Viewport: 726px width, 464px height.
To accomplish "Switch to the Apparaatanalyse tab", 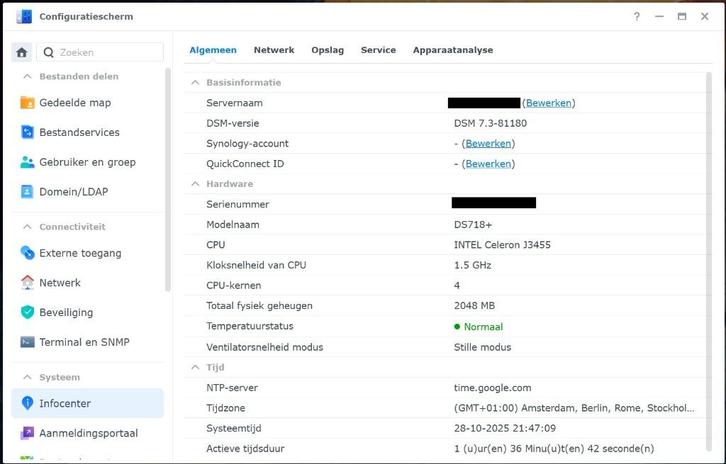I will click(x=453, y=50).
